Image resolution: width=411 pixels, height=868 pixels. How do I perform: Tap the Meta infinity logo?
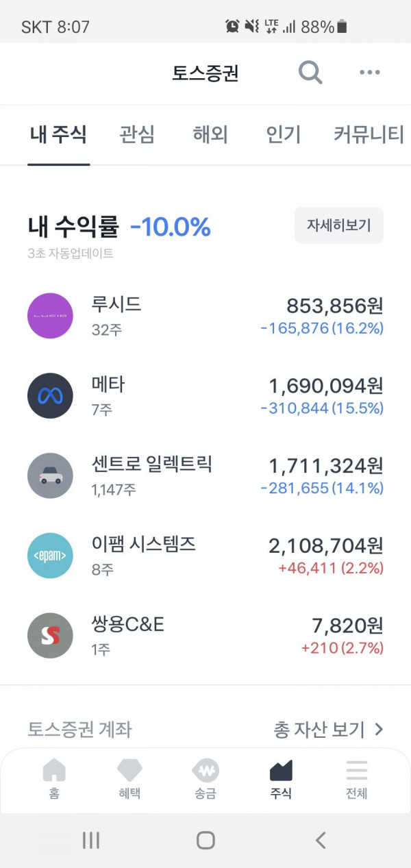click(50, 396)
